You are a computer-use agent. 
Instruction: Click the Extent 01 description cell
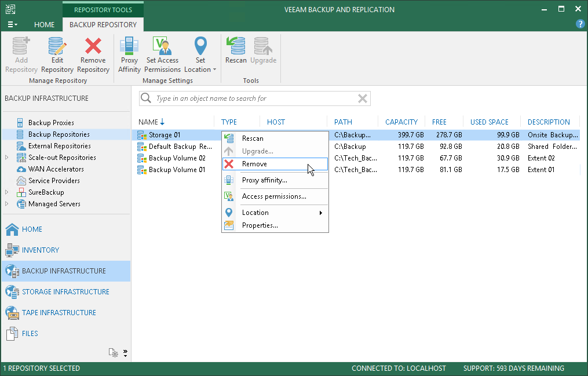(x=540, y=169)
